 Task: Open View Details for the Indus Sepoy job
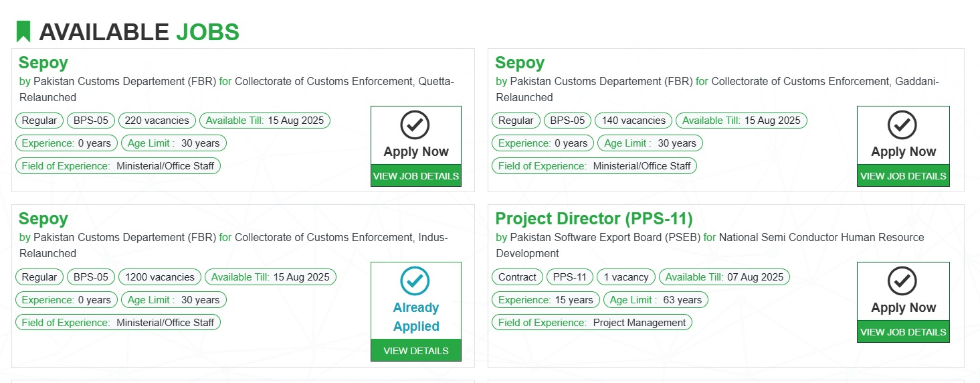pos(416,350)
